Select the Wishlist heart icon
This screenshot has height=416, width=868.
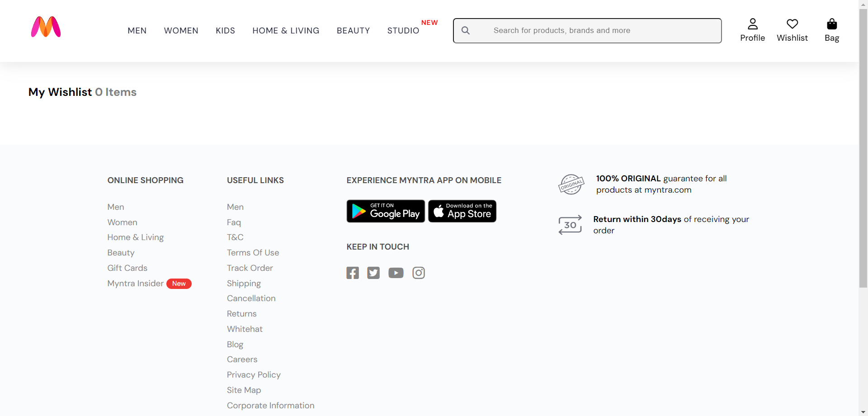pyautogui.click(x=792, y=24)
